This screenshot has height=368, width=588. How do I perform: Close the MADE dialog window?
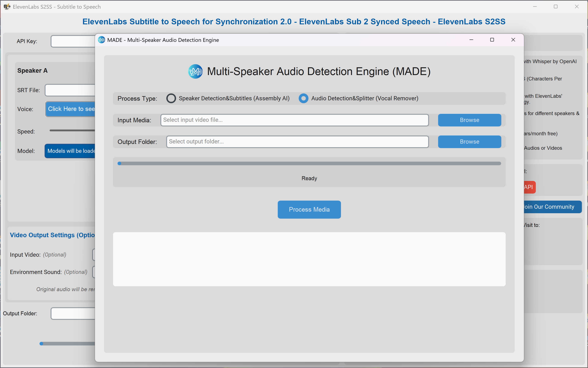[x=513, y=40]
